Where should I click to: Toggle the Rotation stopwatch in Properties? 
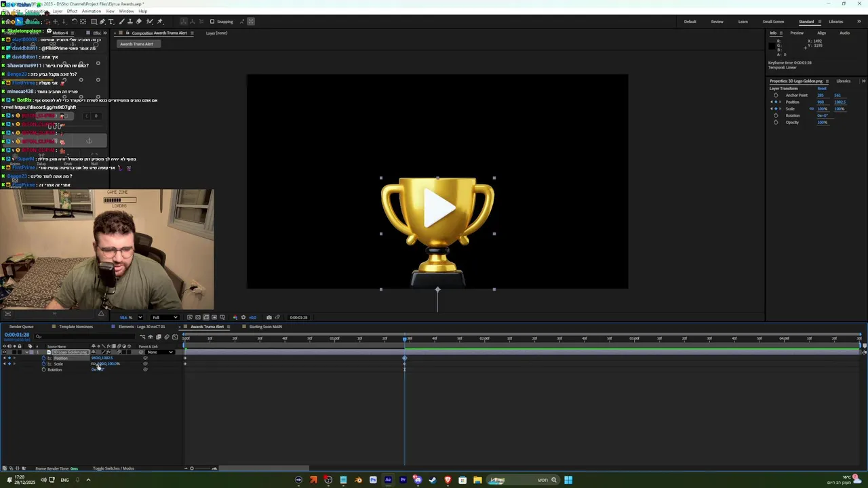[x=776, y=116]
